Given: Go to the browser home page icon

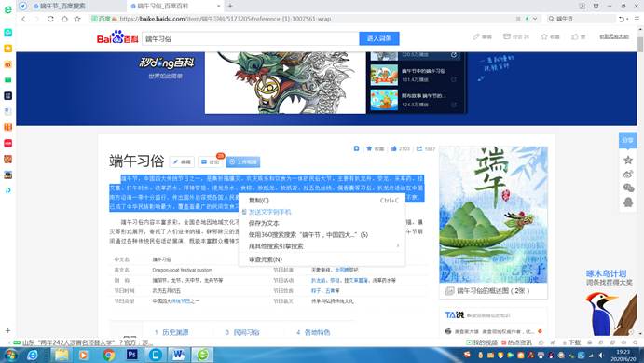Looking at the screenshot, I should [x=64, y=19].
